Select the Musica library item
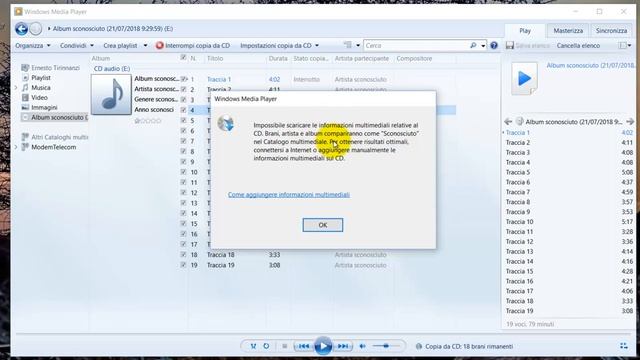The width and height of the screenshot is (640, 360). click(41, 87)
